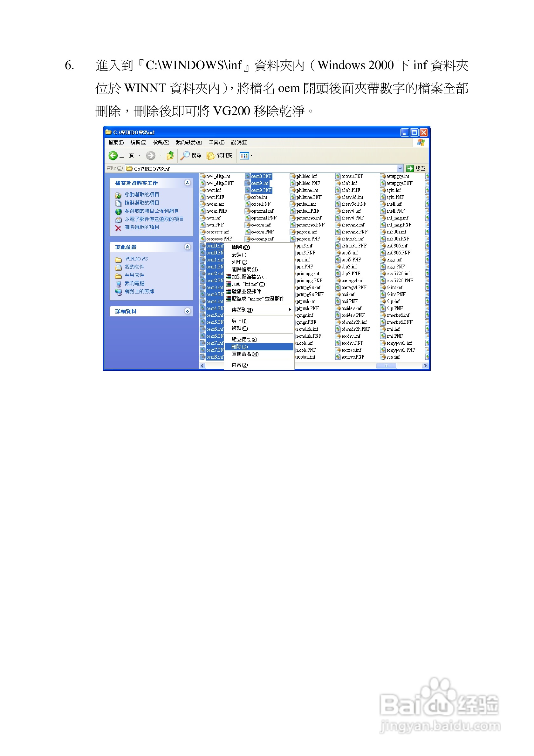The image size is (534, 756).
Task: Open the Views grid icon
Action: 244,156
